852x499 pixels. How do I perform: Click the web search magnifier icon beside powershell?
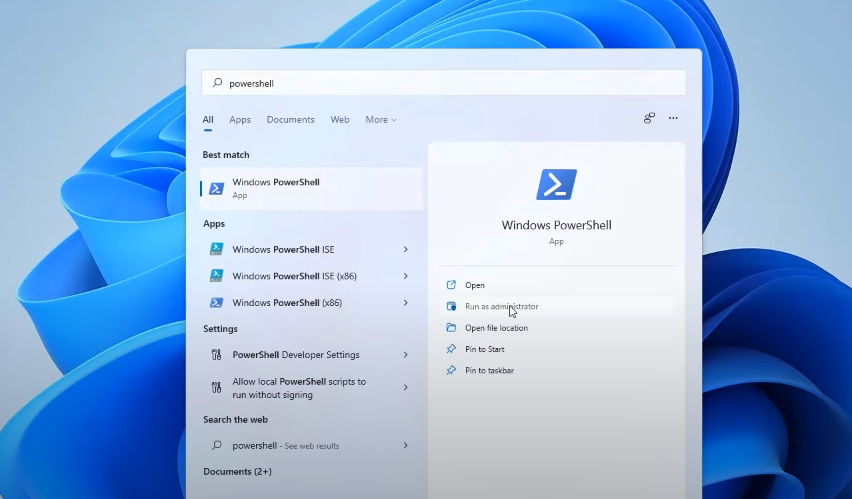click(217, 445)
